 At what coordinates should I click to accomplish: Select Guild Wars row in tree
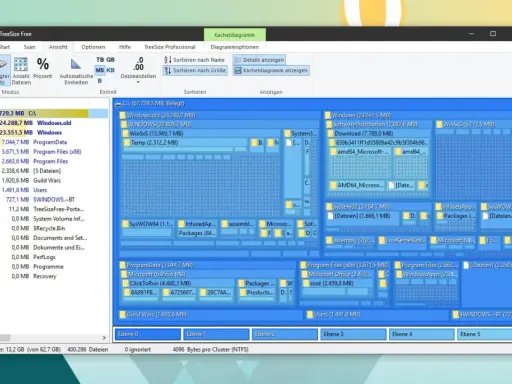(x=54, y=180)
